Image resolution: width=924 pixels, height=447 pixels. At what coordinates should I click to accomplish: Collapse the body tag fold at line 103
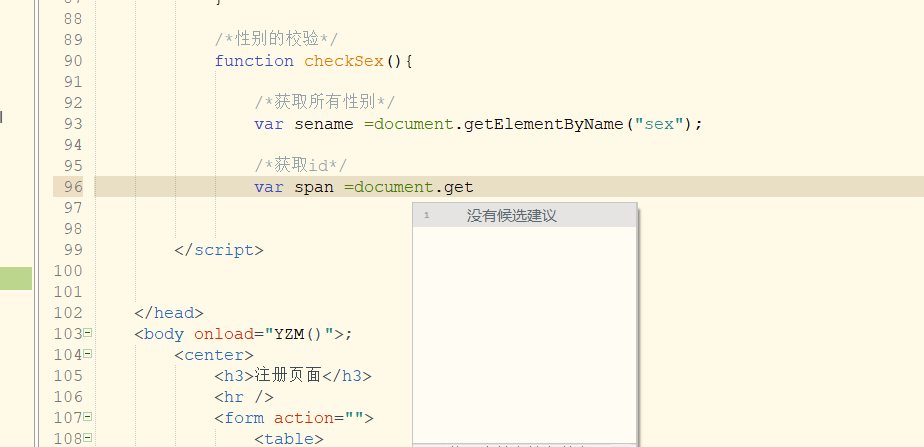(x=88, y=333)
